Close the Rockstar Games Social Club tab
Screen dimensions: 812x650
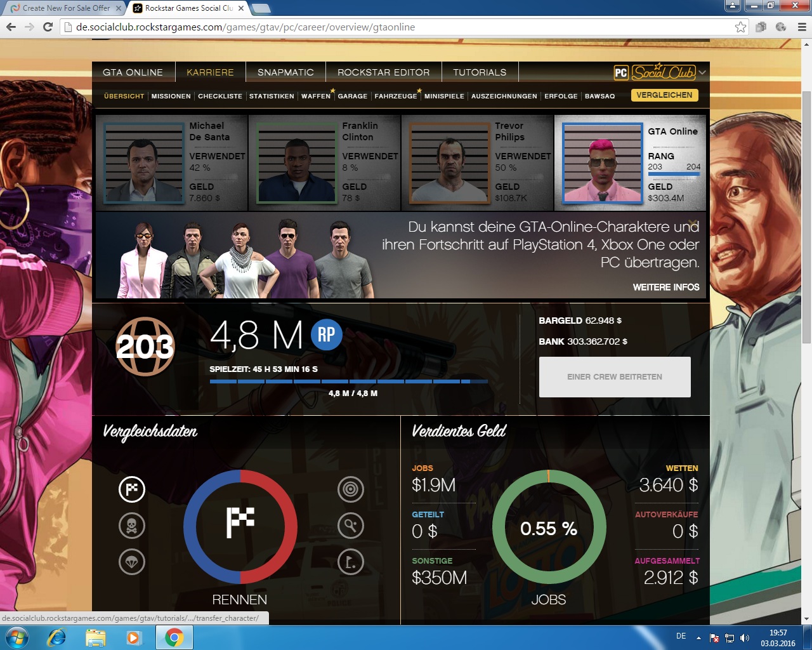(241, 8)
